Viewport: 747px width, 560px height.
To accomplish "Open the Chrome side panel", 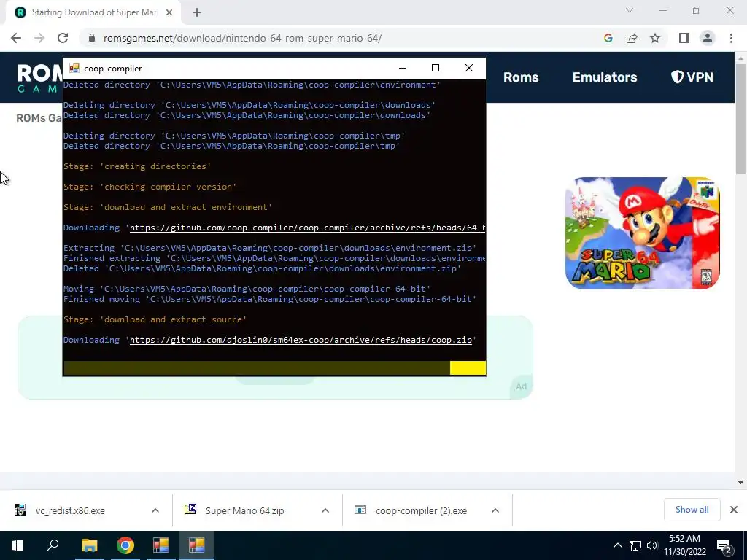I will point(684,38).
